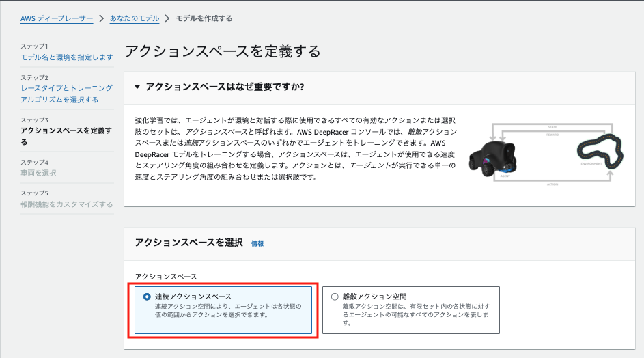
Task: Open step 2 レースタイプとトレーニングアルゴリズムを選択する
Action: pos(66,94)
